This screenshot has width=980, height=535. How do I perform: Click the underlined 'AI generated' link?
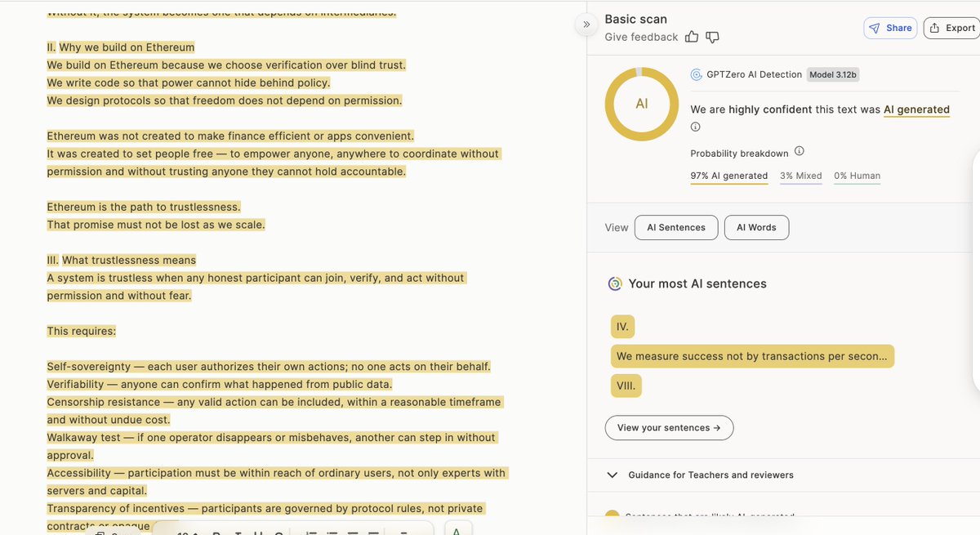(x=916, y=109)
